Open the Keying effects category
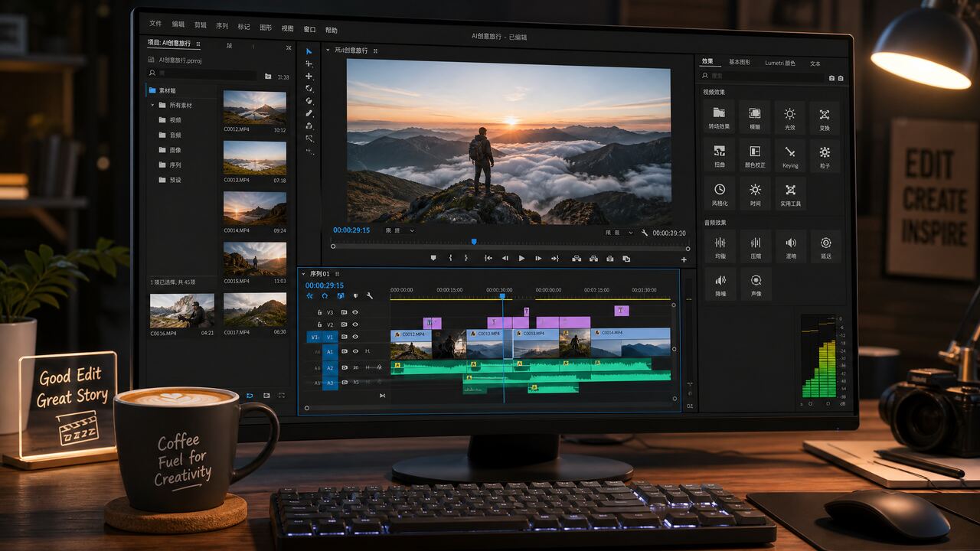 coord(790,155)
